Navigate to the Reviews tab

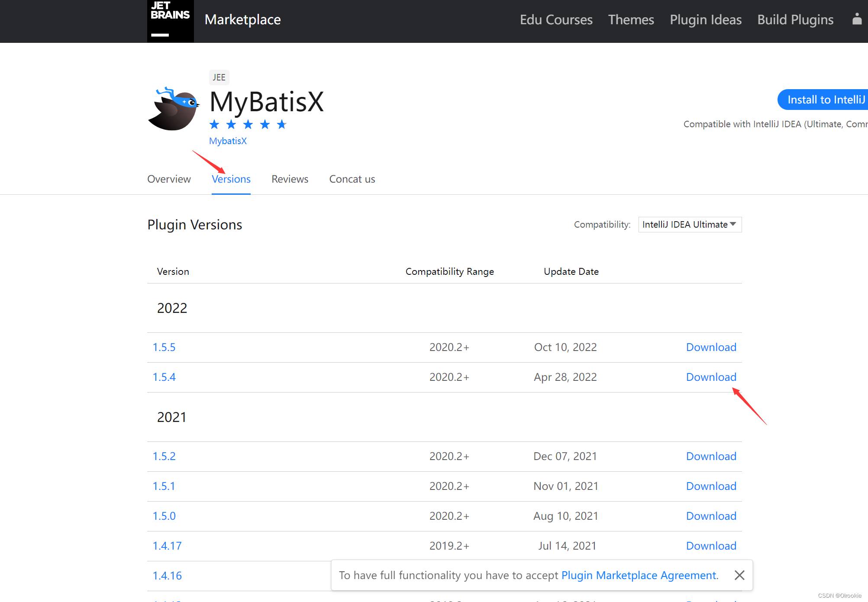click(290, 179)
